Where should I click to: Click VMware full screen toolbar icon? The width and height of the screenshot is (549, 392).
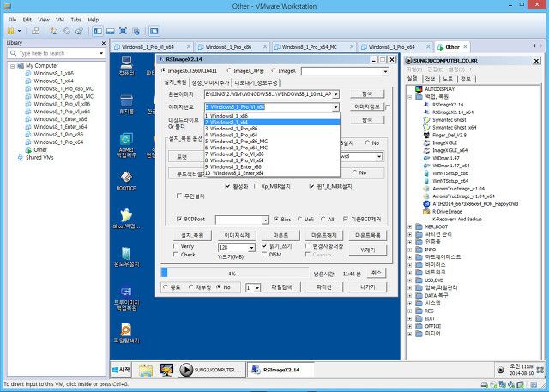[123, 31]
